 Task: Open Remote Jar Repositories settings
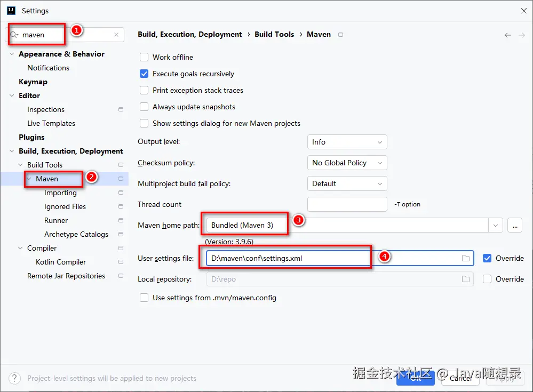pos(66,276)
